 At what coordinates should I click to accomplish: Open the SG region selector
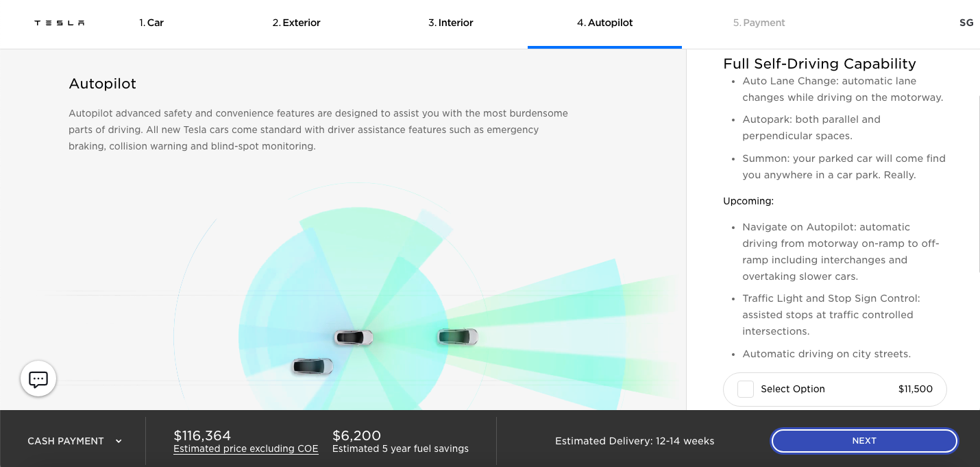click(966, 23)
